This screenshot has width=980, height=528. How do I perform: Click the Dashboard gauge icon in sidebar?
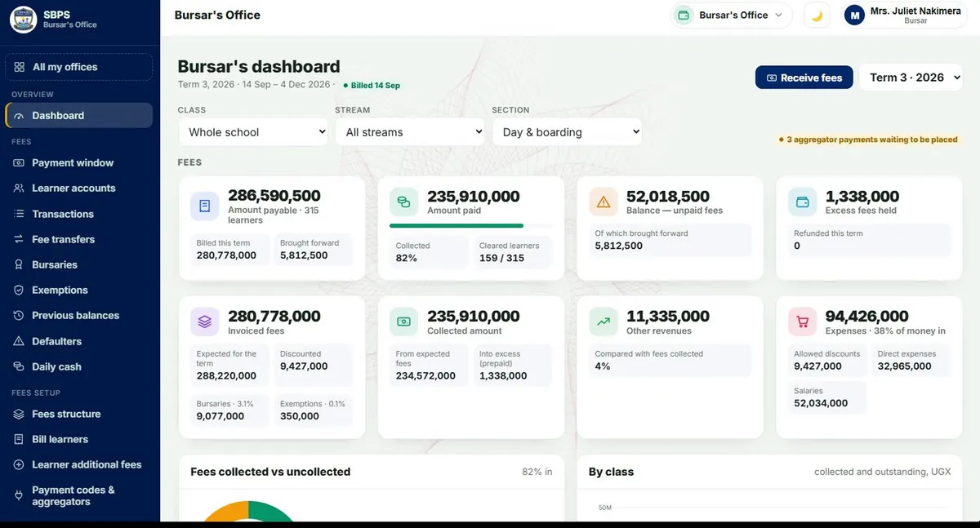pos(19,116)
